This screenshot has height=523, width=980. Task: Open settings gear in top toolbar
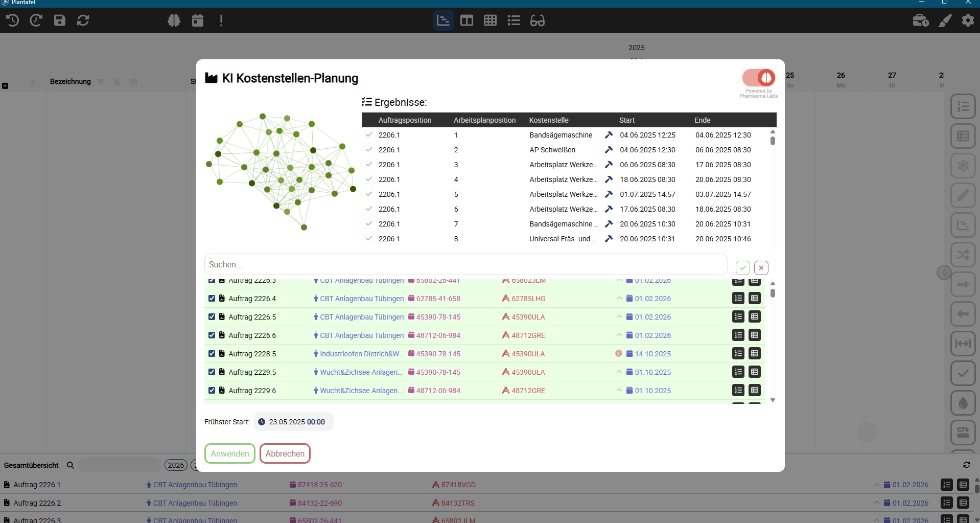(968, 20)
